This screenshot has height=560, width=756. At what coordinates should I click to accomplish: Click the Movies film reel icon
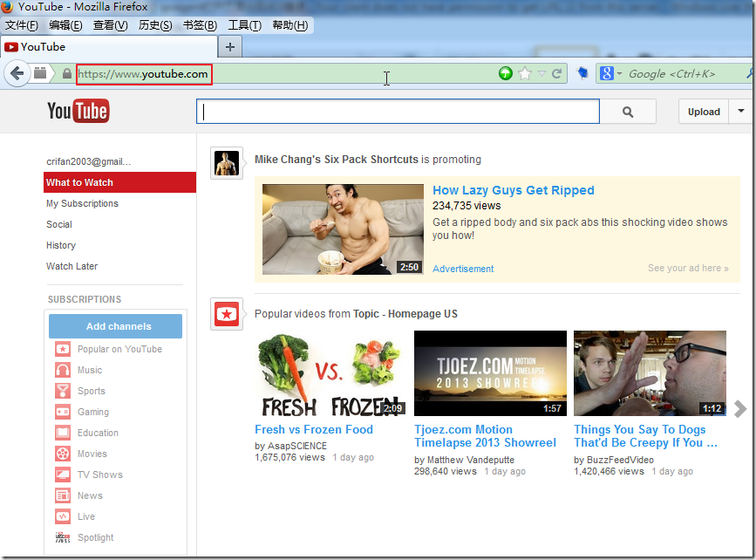click(x=63, y=454)
